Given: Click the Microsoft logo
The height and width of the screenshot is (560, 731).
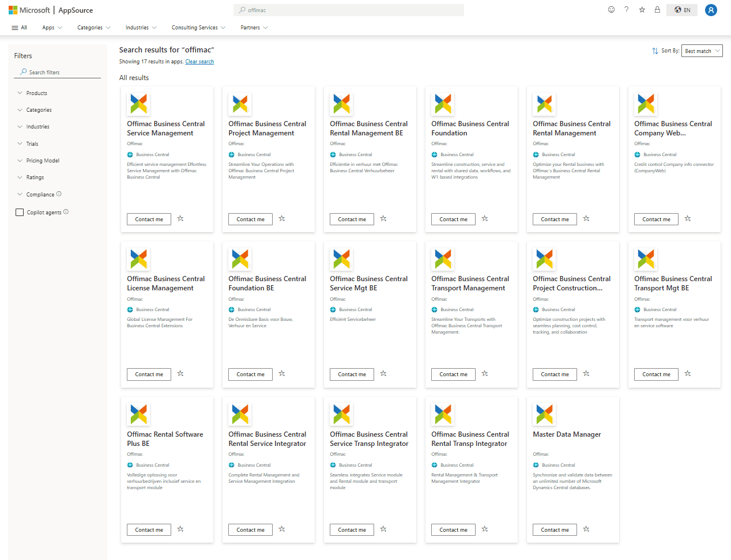Looking at the screenshot, I should pos(29,10).
